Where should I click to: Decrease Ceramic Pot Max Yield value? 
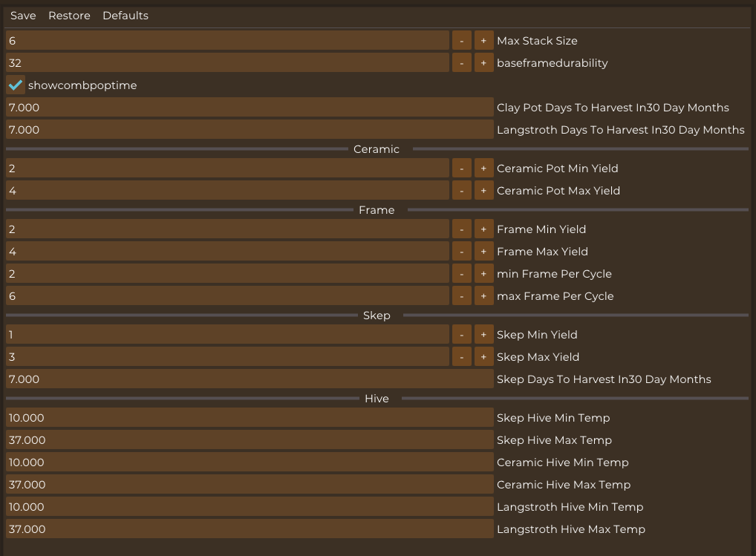[461, 191]
